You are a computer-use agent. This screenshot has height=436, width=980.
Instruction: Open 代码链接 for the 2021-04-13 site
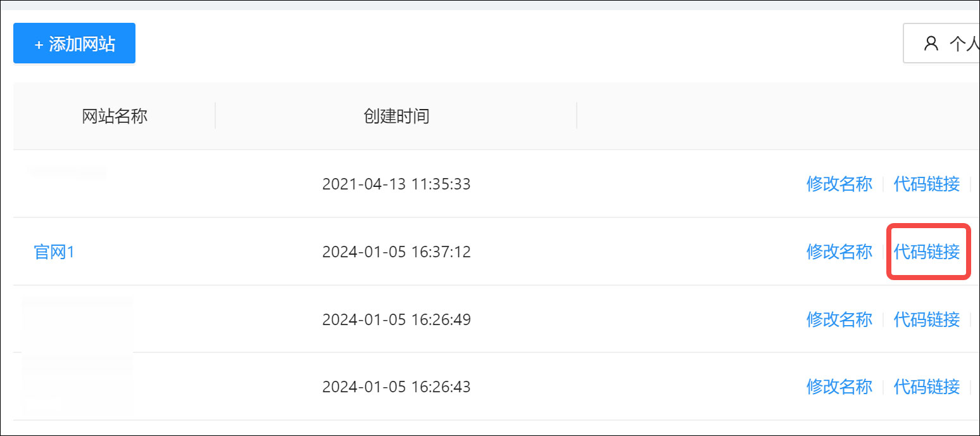[x=926, y=184]
